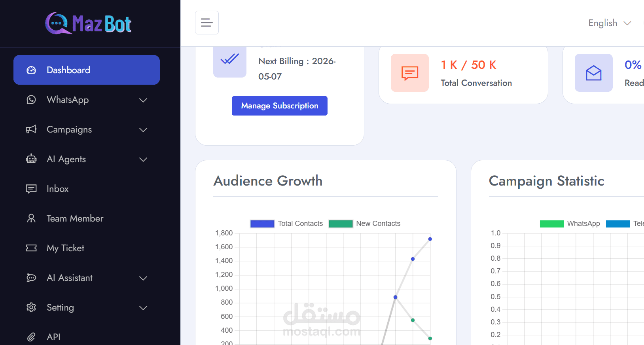Click the Total Conversation label
Screen dimensions: 644x345
pyautogui.click(x=476, y=83)
